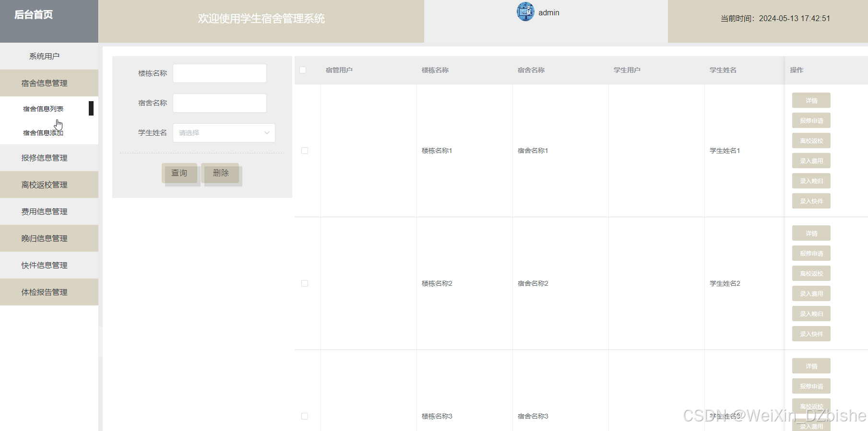Screen dimensions: 868x431
Task: Click the admin username in header
Action: [549, 13]
